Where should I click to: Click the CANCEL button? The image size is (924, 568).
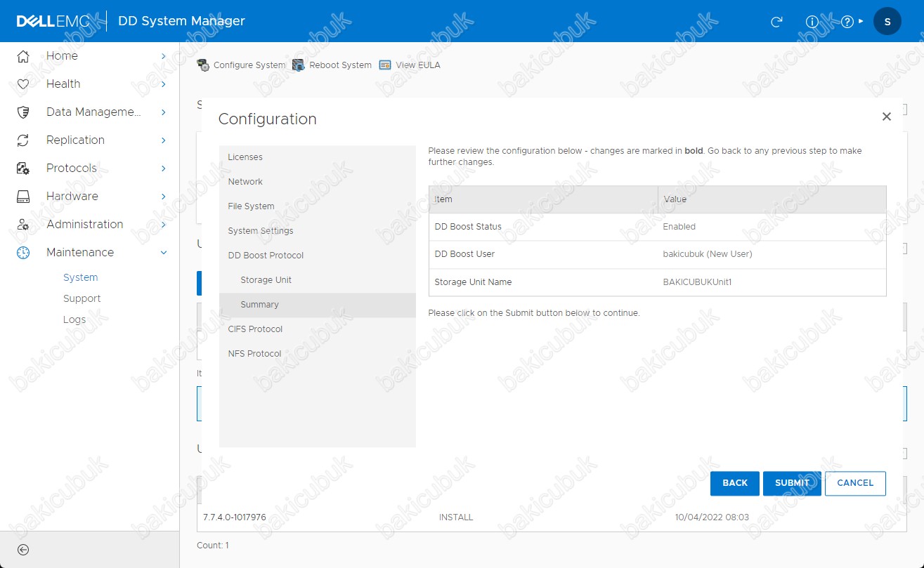click(855, 483)
